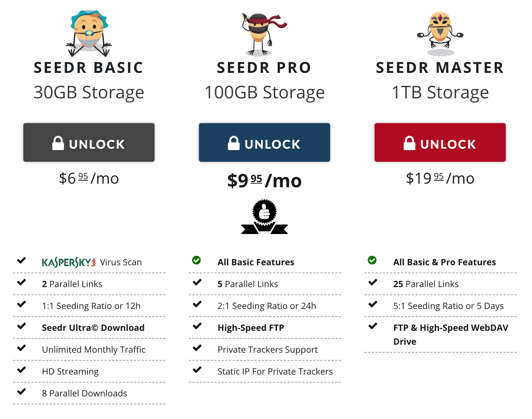Click the Seedr Master plan heading

coord(440,68)
